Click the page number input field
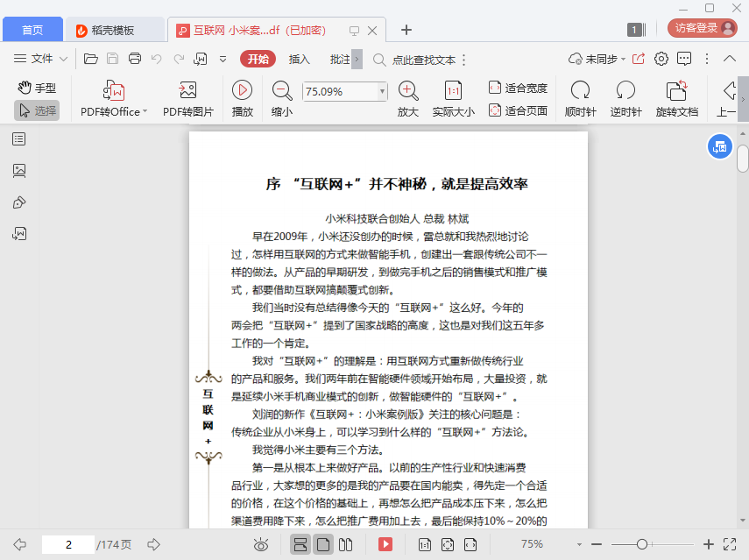Viewport: 749px width, 560px height. 67,544
